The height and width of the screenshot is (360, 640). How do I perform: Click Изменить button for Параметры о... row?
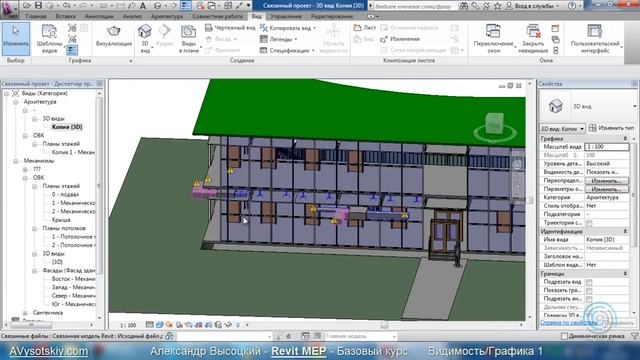[607, 189]
